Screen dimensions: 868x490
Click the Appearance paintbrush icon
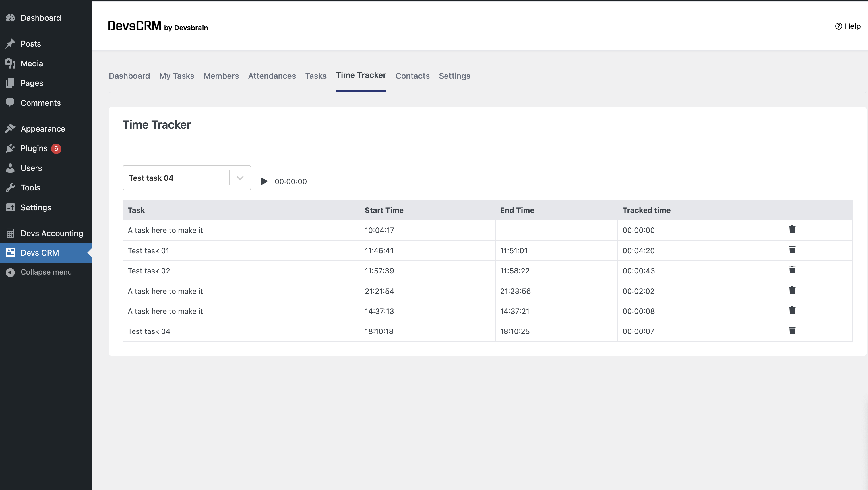click(x=10, y=128)
